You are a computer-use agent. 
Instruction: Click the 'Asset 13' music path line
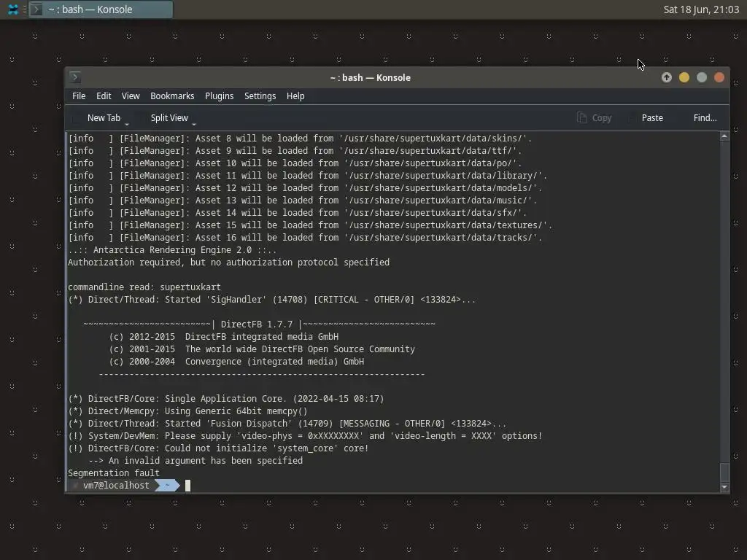pos(303,201)
